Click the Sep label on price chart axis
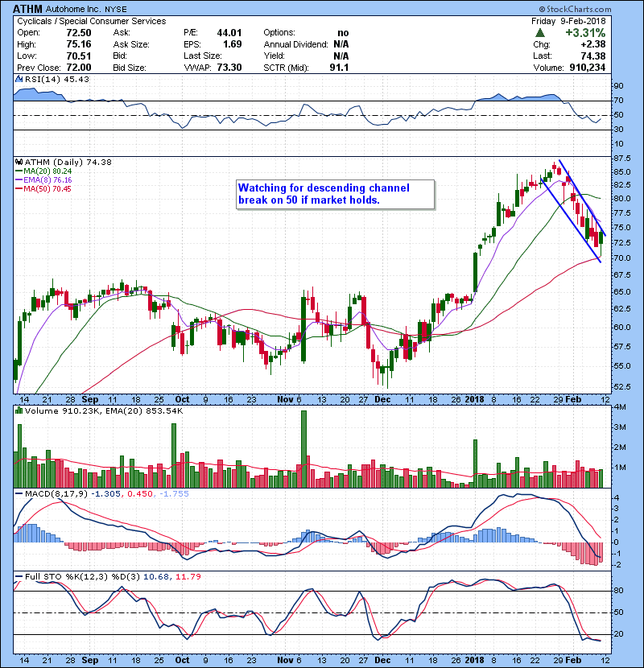The height and width of the screenshot is (668, 644). click(90, 400)
